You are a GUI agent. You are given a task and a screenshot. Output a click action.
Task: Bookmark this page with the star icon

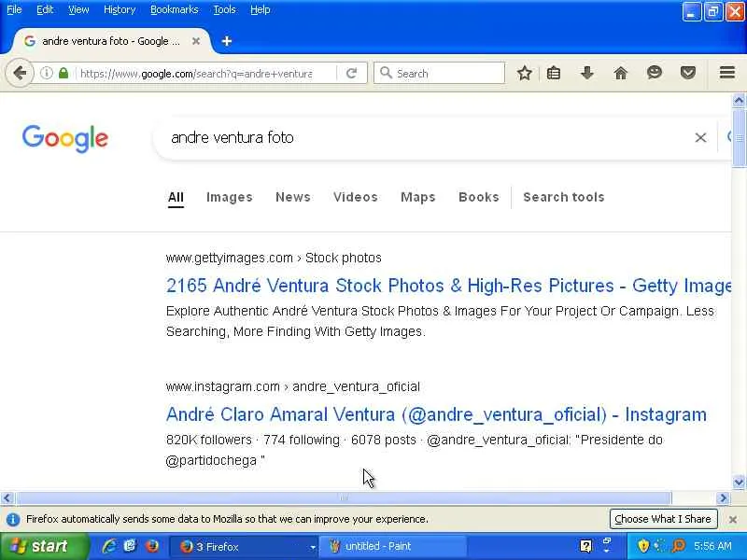[525, 74]
